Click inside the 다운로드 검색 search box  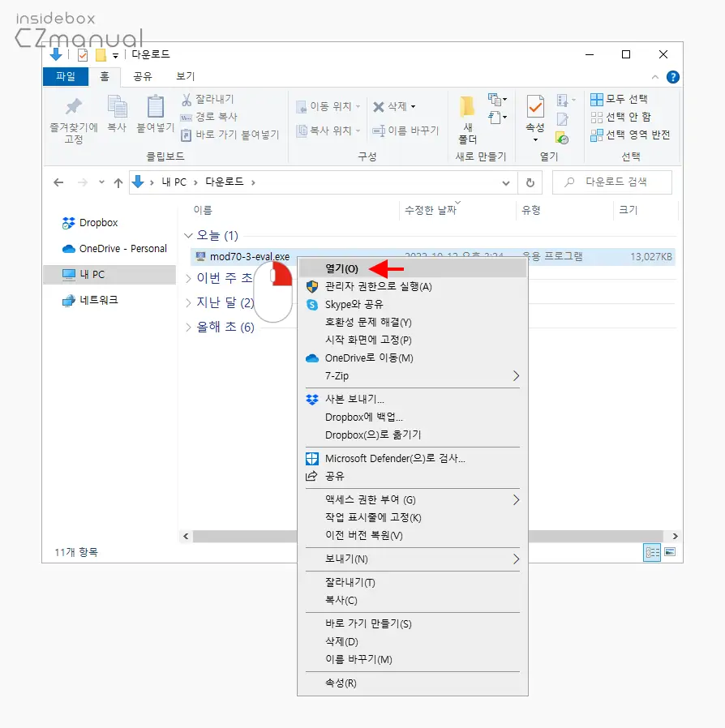coord(612,182)
